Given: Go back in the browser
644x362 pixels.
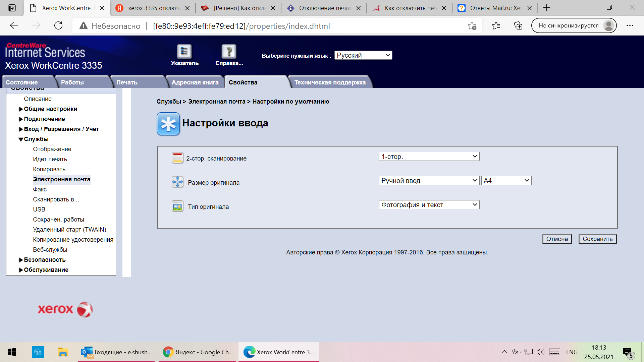Looking at the screenshot, I should click(x=14, y=25).
